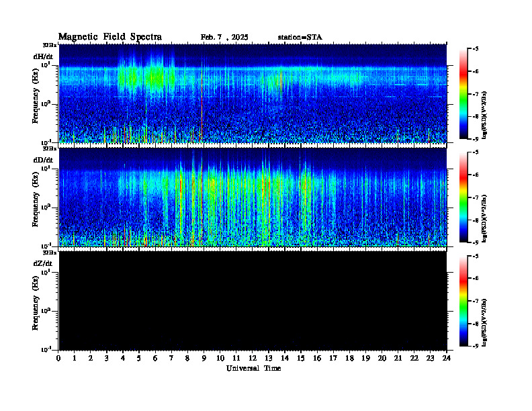The height and width of the screenshot is (411, 532).
Task: Click the -7 value on dH/dt color bar
Action: tap(476, 94)
